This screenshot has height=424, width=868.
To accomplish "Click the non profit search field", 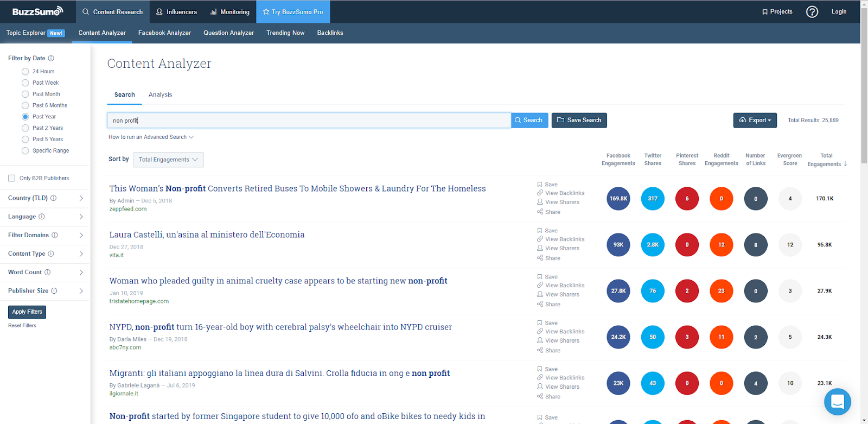I will [309, 121].
